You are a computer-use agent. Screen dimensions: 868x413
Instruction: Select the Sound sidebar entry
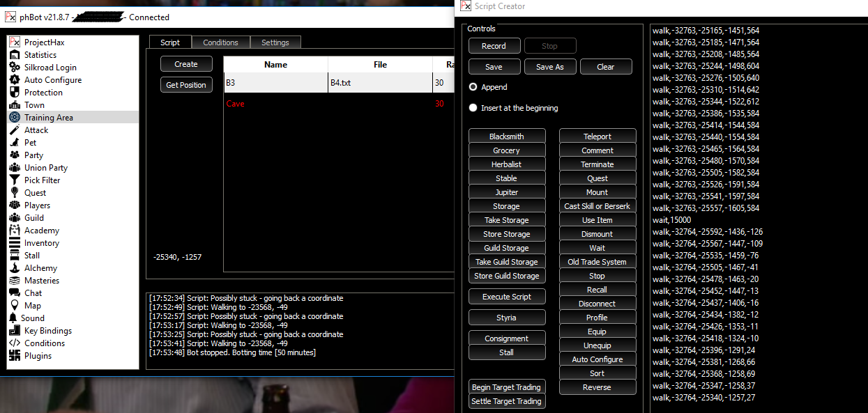coord(33,318)
